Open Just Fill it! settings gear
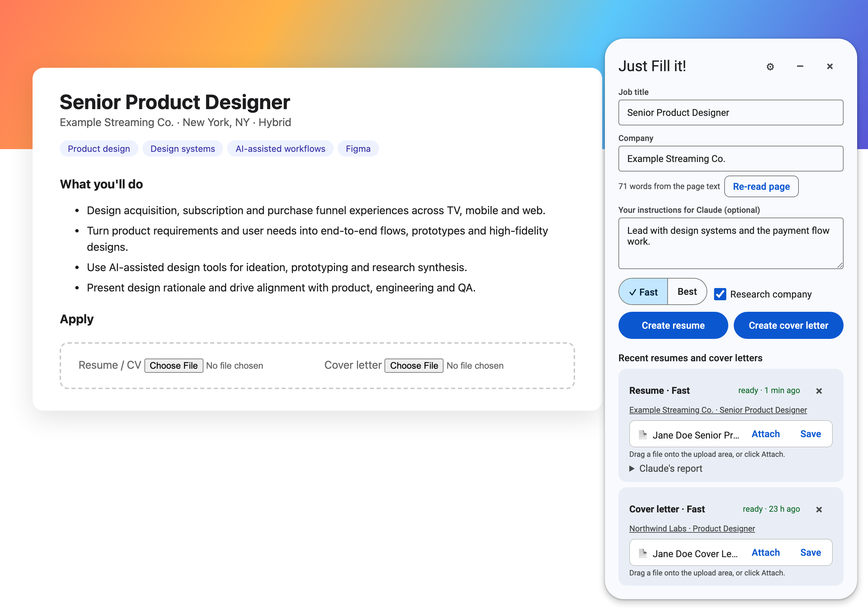Viewport: 868px width, 610px height. coord(770,66)
